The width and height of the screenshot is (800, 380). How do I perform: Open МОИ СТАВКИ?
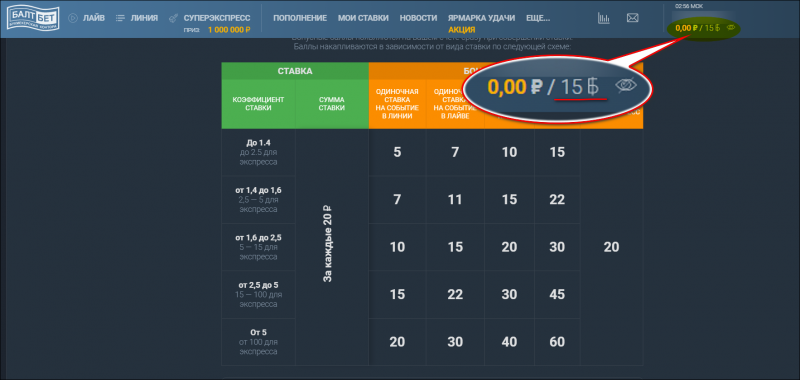pyautogui.click(x=363, y=18)
